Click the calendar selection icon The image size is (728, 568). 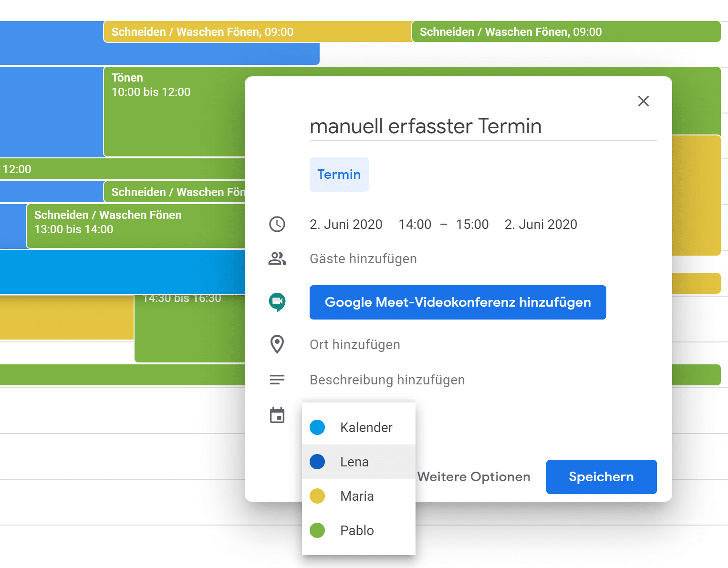click(277, 415)
